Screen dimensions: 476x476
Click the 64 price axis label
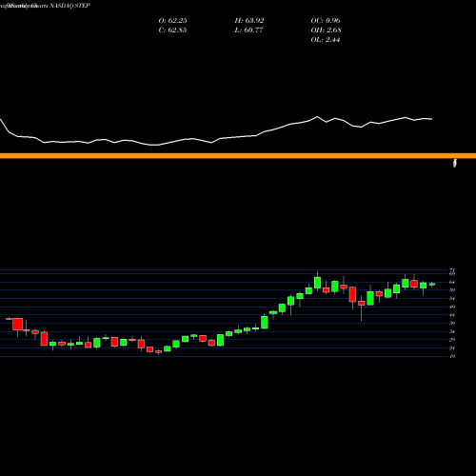[x=452, y=282]
